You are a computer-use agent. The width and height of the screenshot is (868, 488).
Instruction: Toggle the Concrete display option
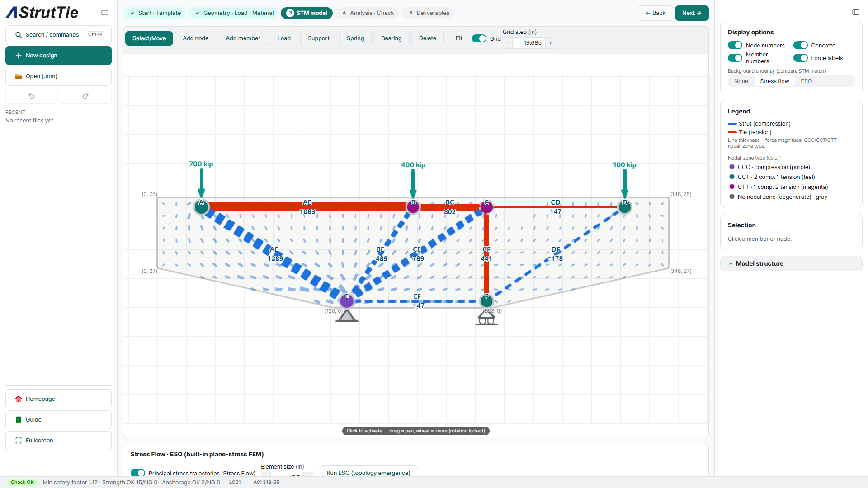(801, 45)
